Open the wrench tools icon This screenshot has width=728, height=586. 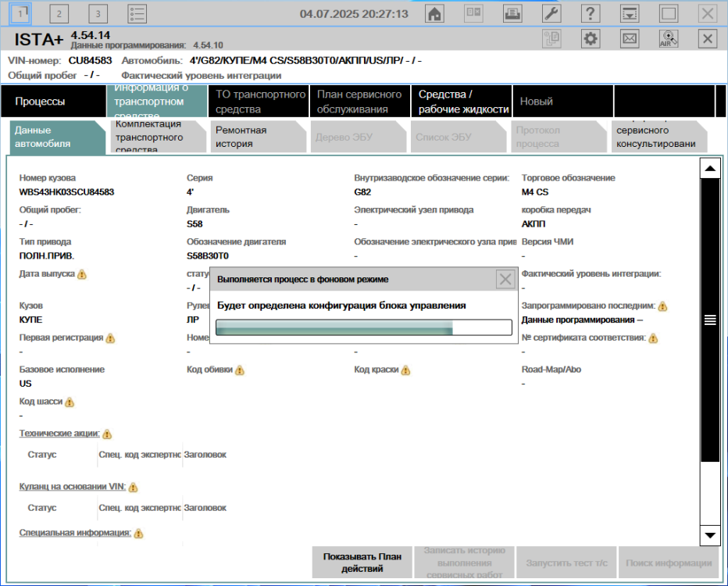pyautogui.click(x=551, y=14)
